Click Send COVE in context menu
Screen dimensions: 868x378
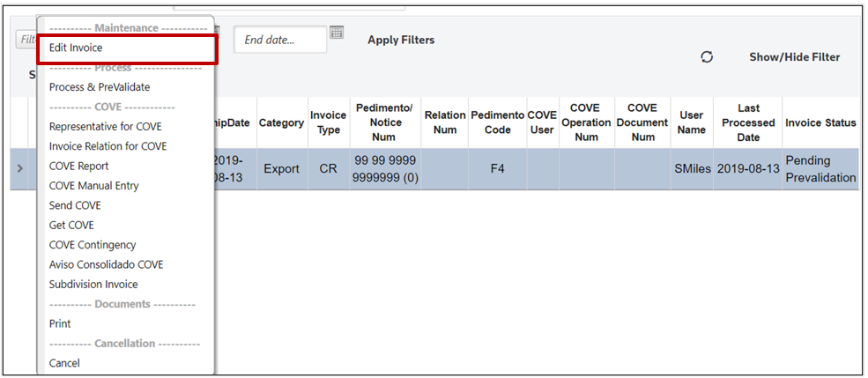[x=75, y=205]
